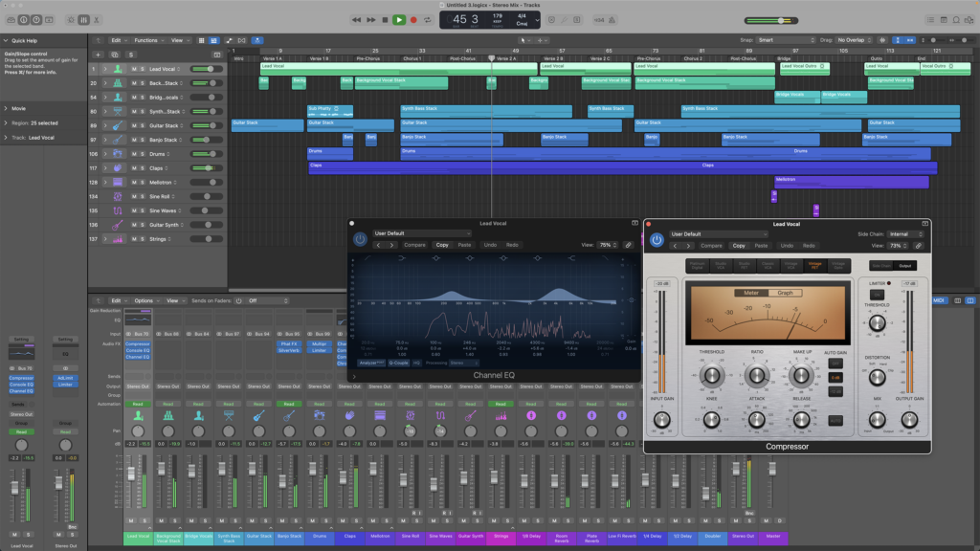
Task: Click Compare in the Compressor window
Action: [x=711, y=246]
